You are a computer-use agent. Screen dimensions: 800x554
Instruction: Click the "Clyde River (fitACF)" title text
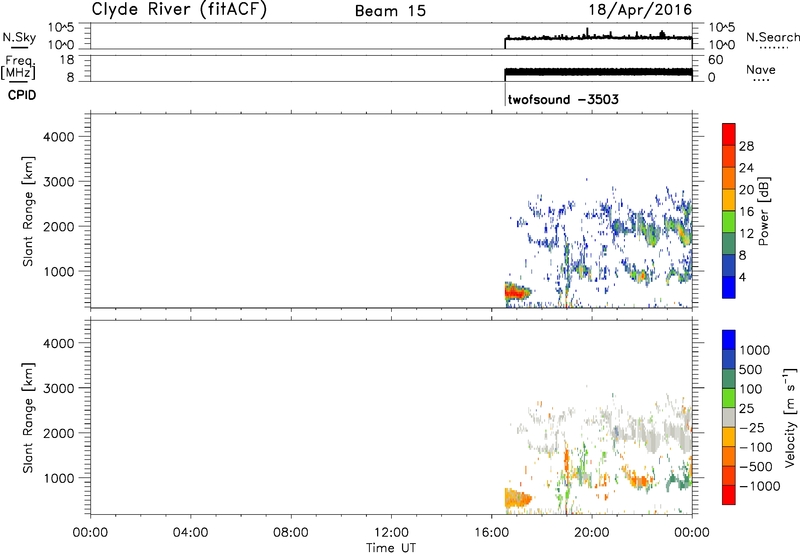click(179, 9)
